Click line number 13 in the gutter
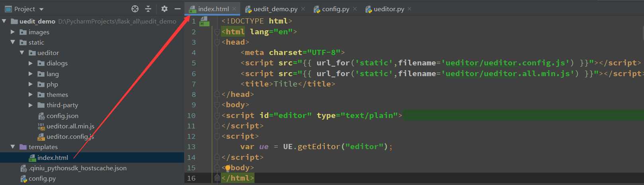644x185 pixels. click(x=191, y=147)
